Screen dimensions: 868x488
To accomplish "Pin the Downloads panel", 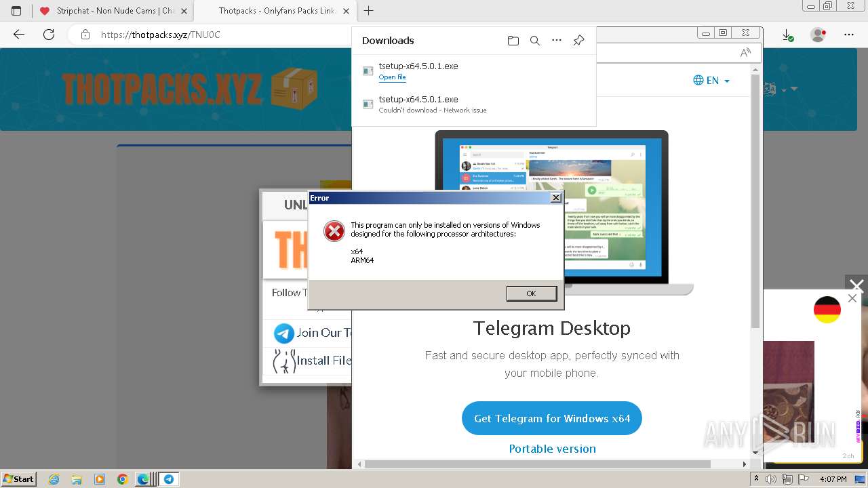I will [x=578, y=41].
